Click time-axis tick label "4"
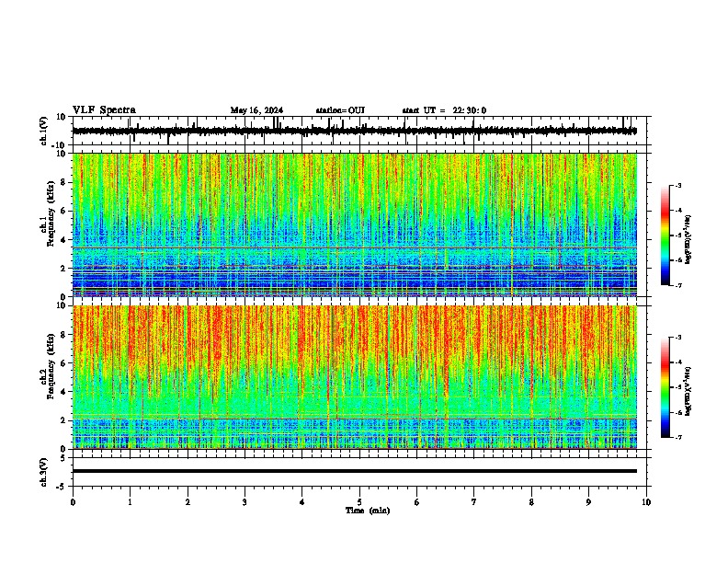The height and width of the screenshot is (563, 728). pos(302,502)
